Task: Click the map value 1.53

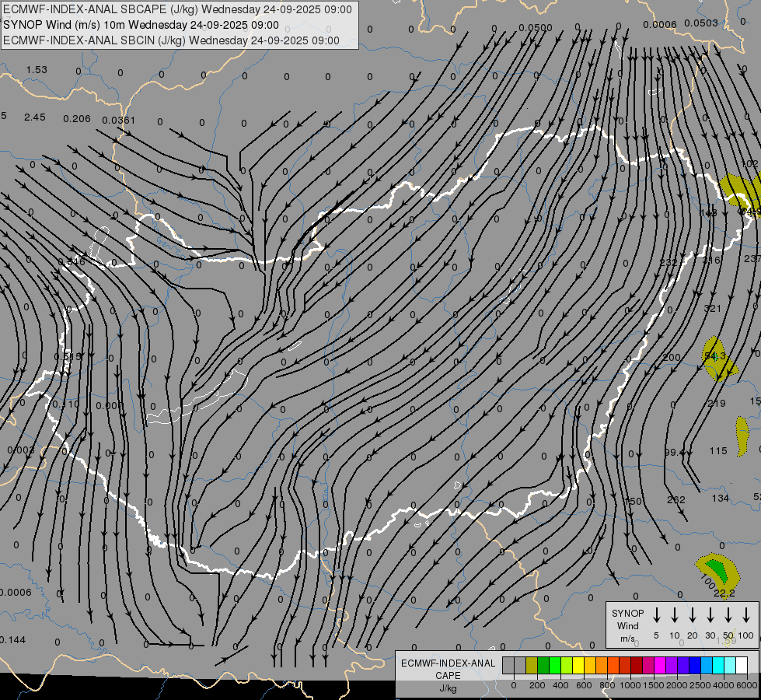Action: [x=37, y=69]
